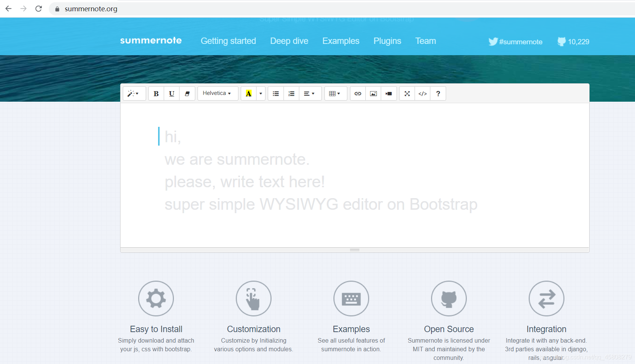The image size is (635, 364).
Task: Click the Open Source GitHub cat icon
Action: (x=449, y=298)
